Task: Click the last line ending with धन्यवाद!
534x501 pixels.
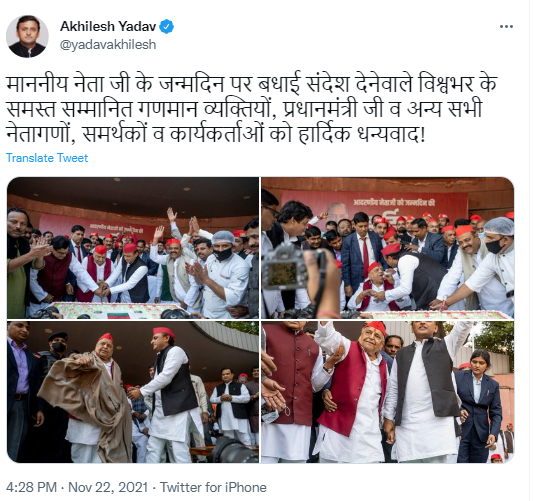Action: [x=216, y=134]
